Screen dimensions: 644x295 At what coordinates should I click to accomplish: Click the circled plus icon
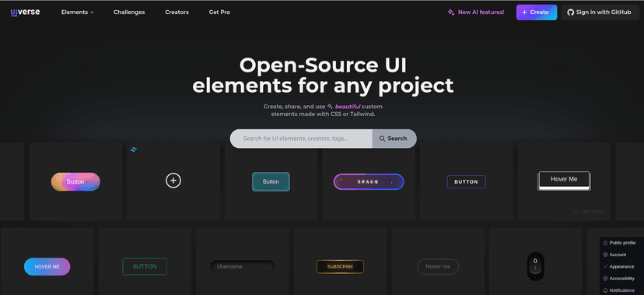[173, 181]
